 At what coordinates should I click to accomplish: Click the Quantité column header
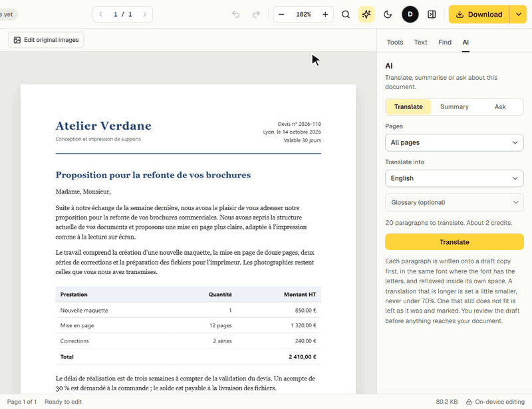click(x=220, y=294)
